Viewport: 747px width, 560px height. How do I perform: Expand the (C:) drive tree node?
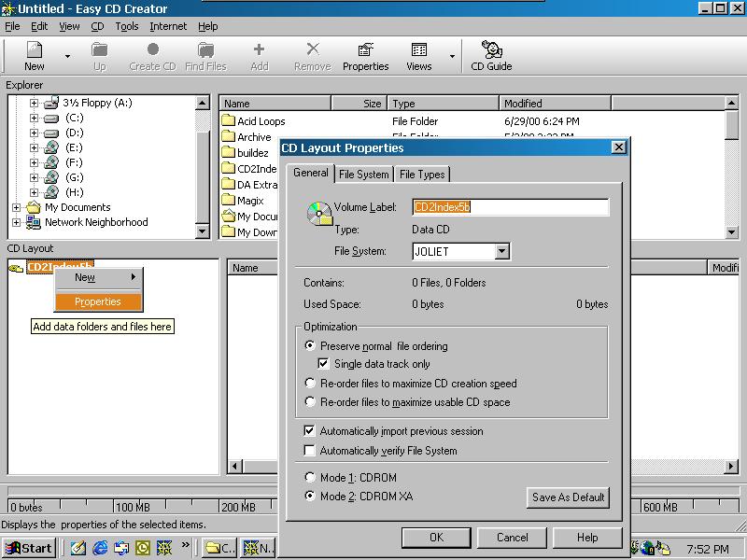click(34, 118)
